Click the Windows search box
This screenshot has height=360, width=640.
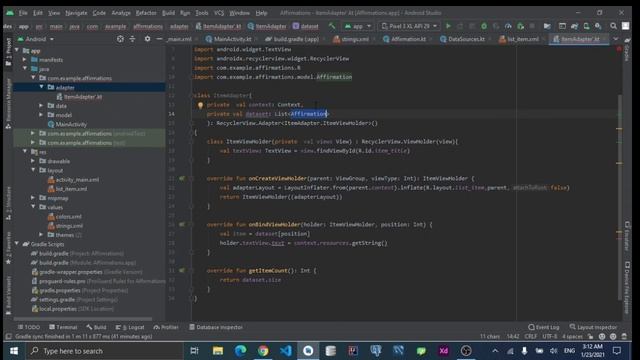tap(104, 351)
